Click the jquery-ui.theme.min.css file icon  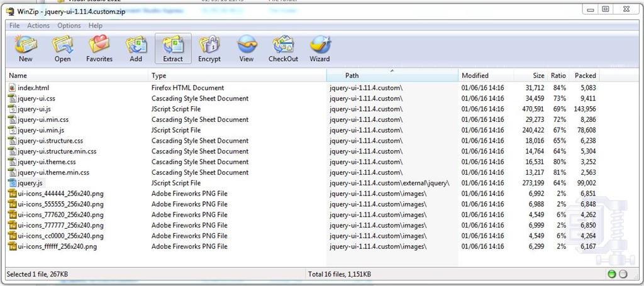12,172
